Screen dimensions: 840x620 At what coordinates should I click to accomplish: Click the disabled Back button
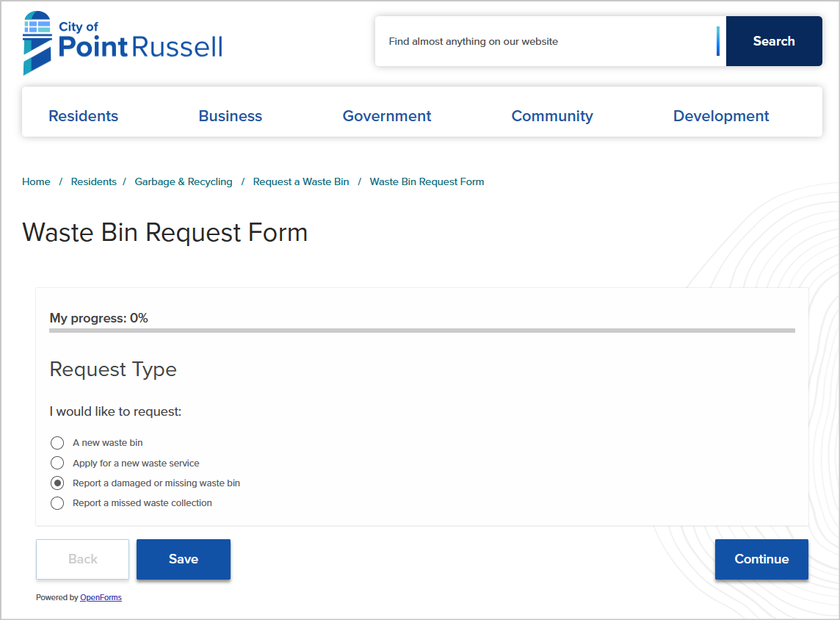click(82, 559)
